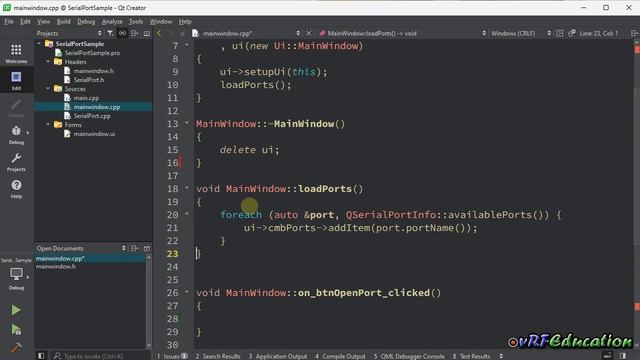Open the Build menu
The height and width of the screenshot is (360, 640).
[x=63, y=21]
